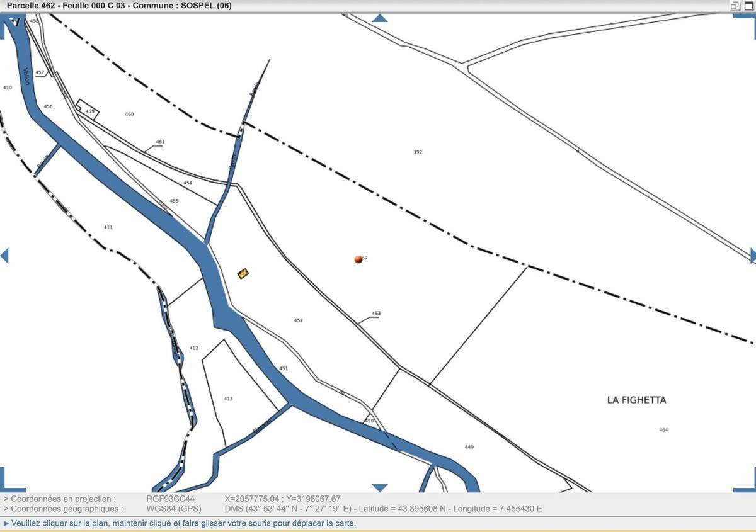Click the red marker on parcel 462
756x532 pixels.
pos(358,259)
